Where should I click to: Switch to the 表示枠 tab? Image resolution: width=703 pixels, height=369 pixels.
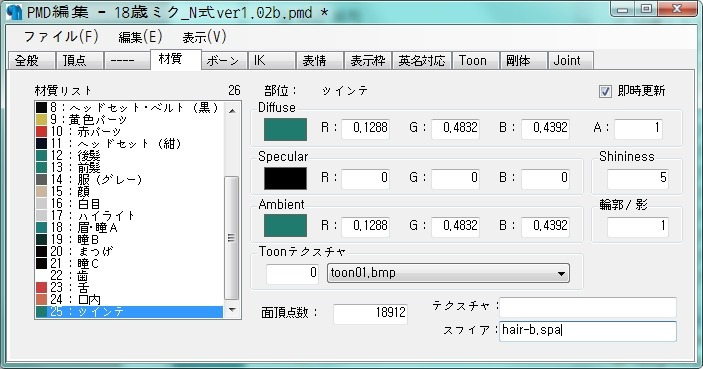pos(368,61)
